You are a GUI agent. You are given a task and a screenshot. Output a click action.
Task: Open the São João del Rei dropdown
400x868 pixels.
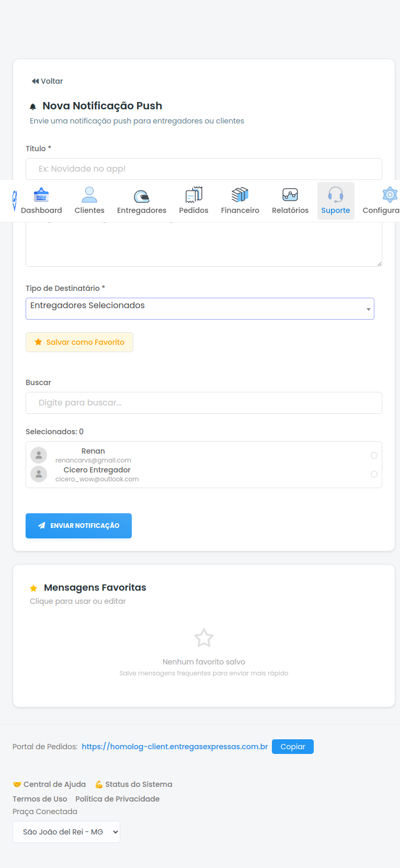(x=66, y=832)
